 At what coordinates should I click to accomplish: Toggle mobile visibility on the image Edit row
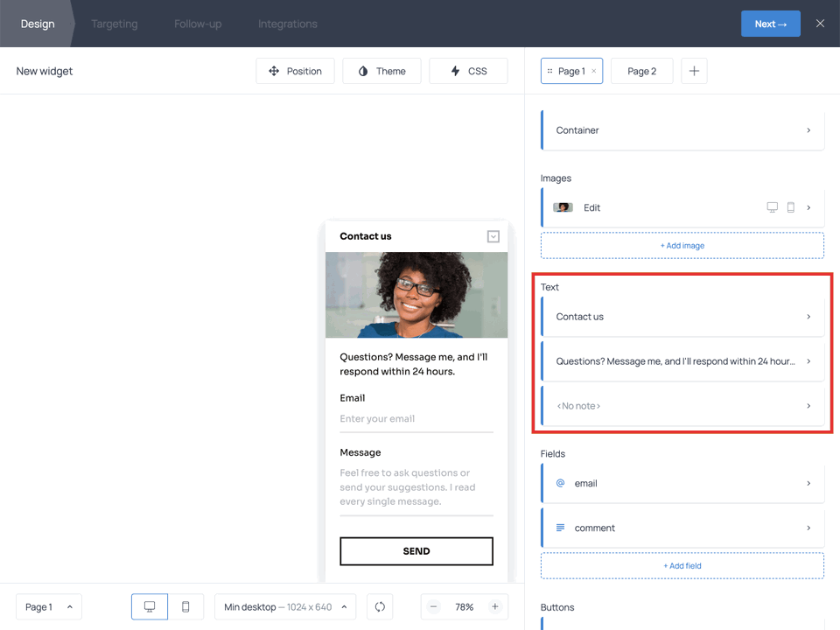(791, 207)
